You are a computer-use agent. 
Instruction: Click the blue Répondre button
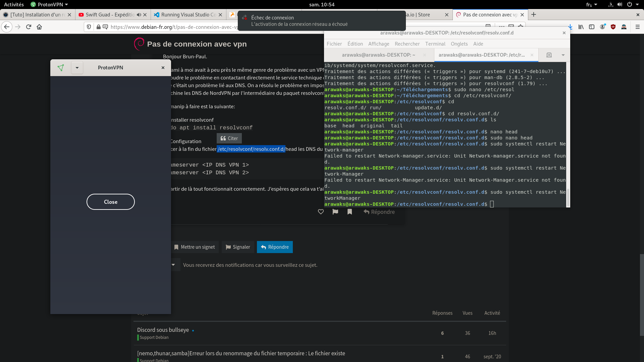click(x=275, y=247)
